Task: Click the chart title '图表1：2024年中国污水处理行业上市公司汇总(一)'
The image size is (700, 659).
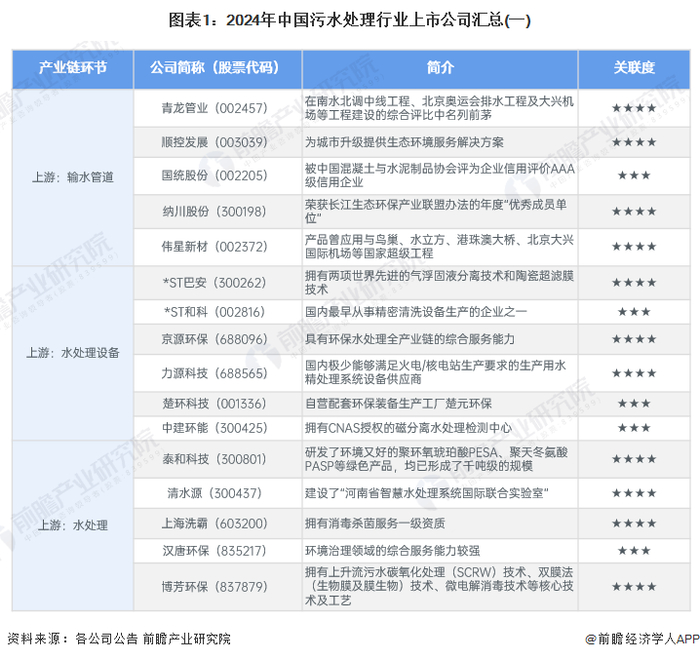Action: (350, 20)
